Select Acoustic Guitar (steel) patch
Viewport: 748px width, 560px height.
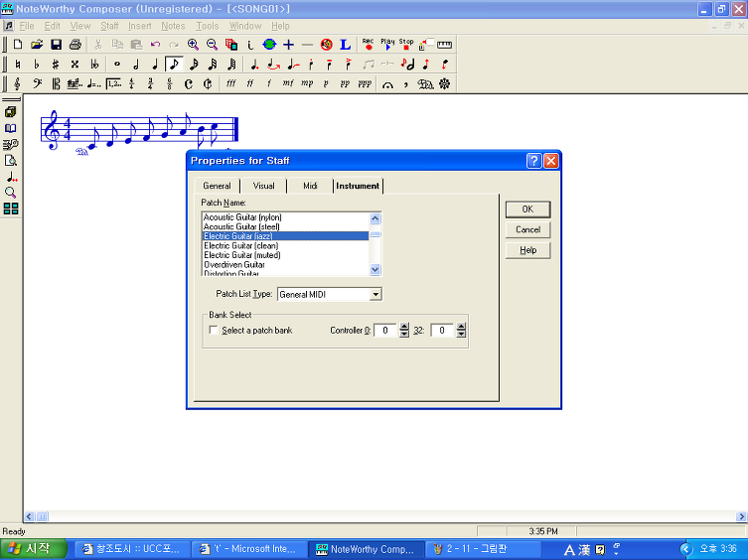coord(285,227)
